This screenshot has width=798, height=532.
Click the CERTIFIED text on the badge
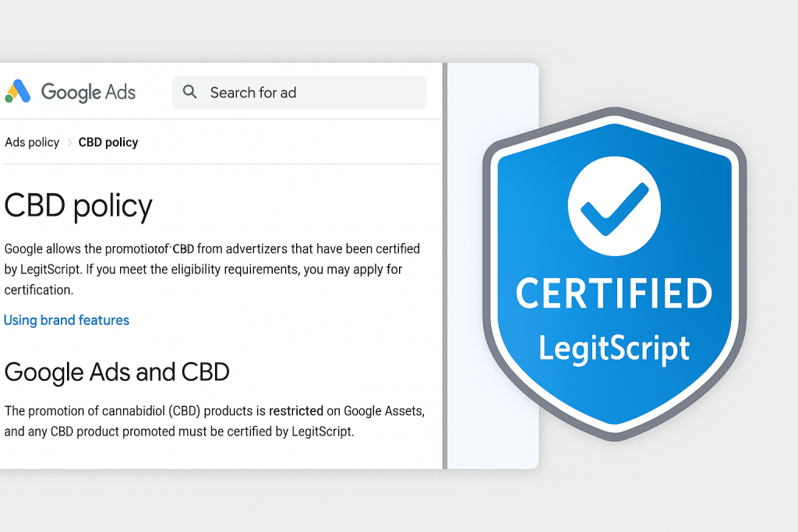point(614,294)
